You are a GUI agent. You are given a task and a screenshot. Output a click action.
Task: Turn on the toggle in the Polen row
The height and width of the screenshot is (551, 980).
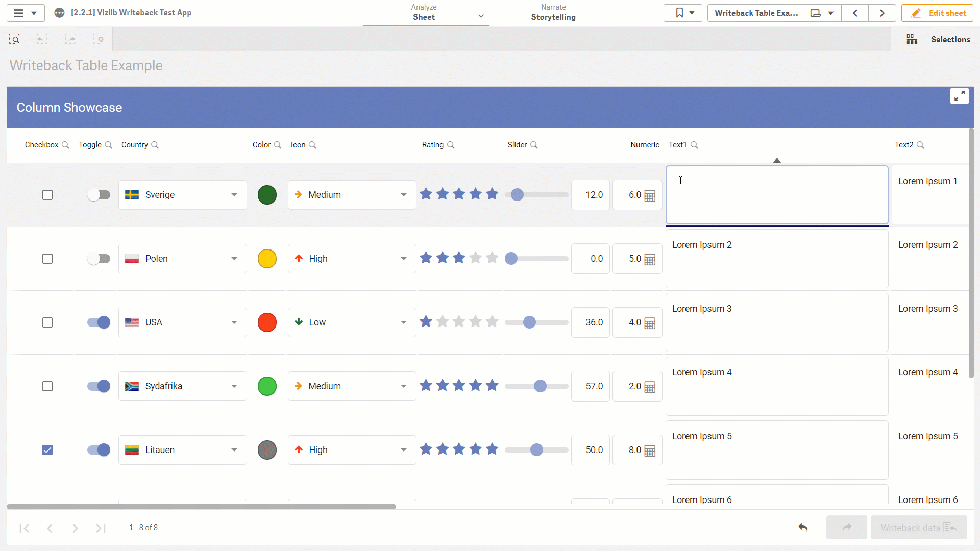[99, 259]
